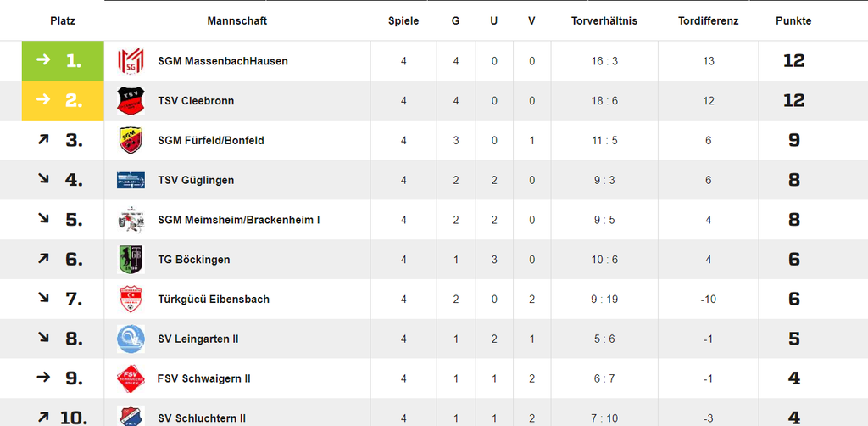Select the SGM Meimsheim/Brackenheim I crest
This screenshot has width=868, height=426.
pyautogui.click(x=131, y=220)
